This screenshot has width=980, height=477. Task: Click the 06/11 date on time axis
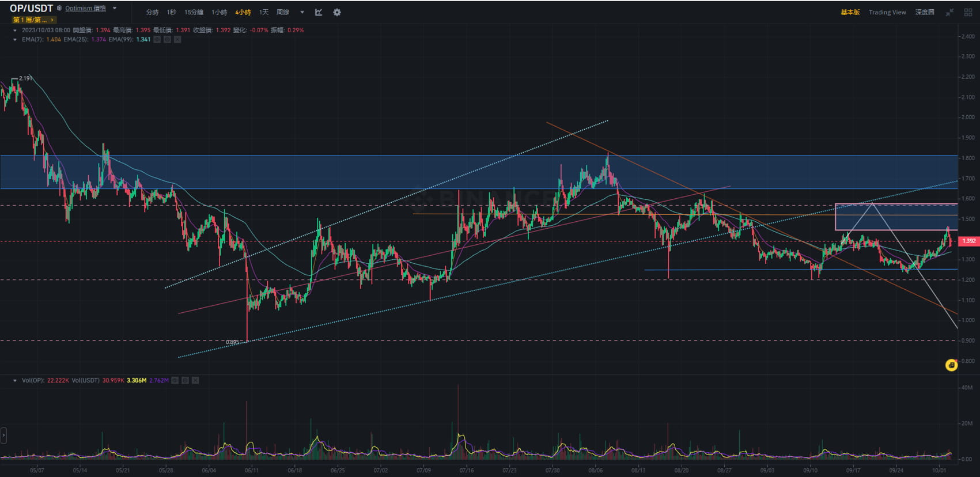pos(251,470)
